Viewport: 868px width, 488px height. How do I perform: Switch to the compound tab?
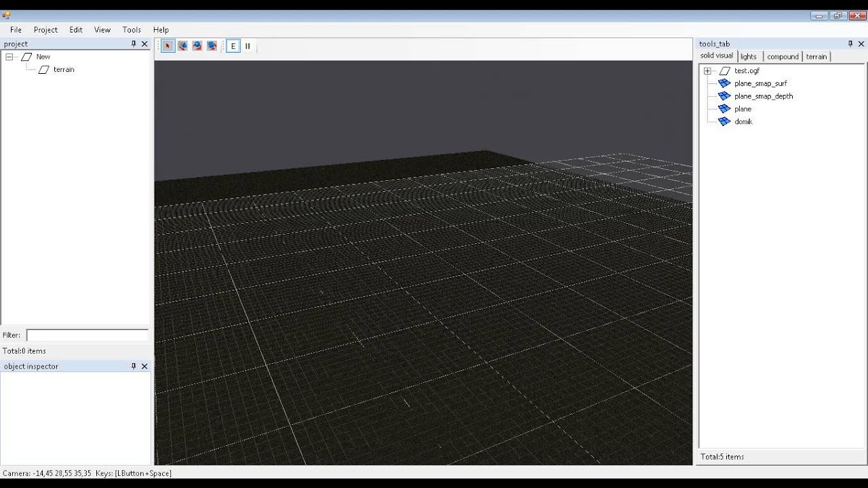click(783, 56)
